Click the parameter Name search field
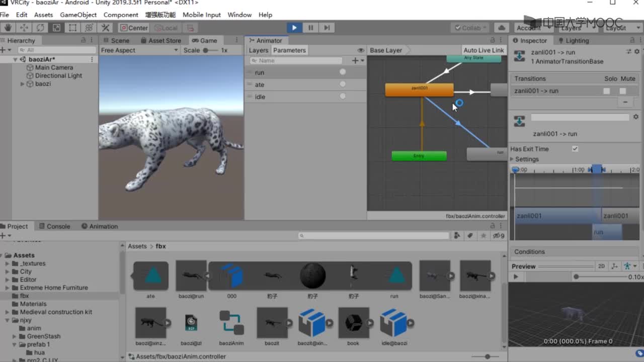The height and width of the screenshot is (362, 644). click(x=296, y=60)
